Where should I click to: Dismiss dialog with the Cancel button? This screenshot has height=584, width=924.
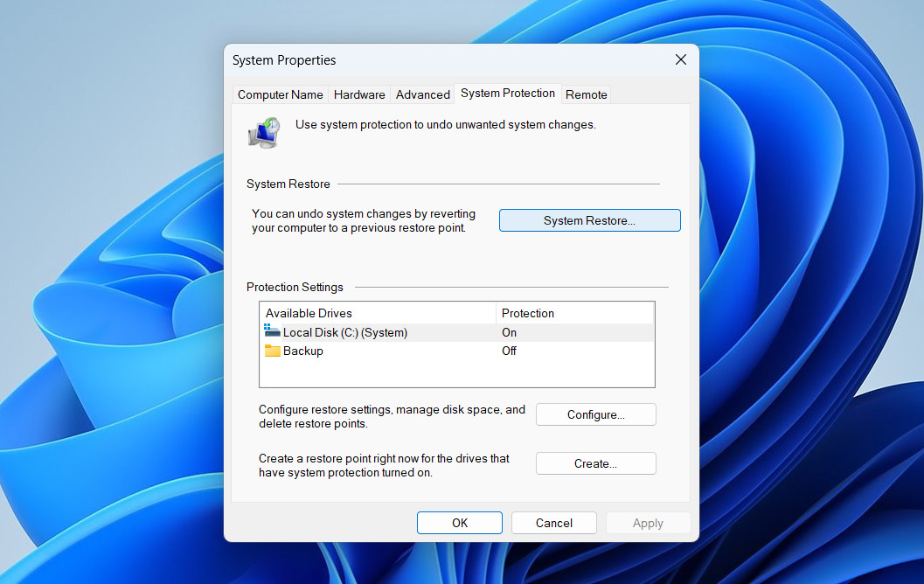(x=554, y=523)
